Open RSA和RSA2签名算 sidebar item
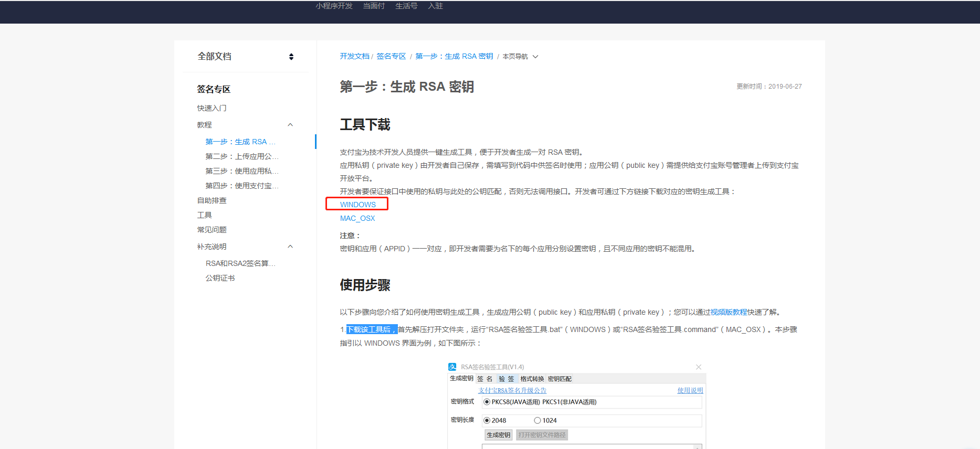The image size is (980, 449). point(240,263)
